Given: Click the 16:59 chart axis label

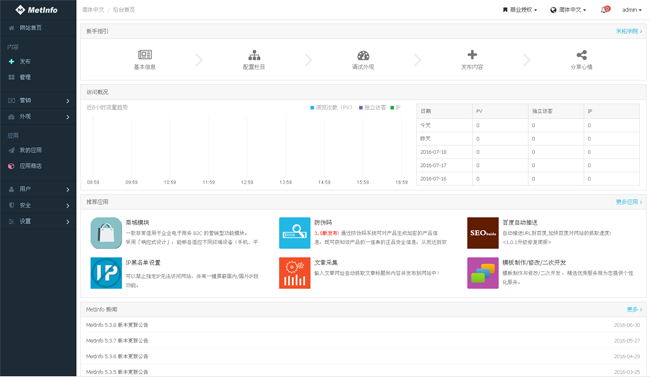Looking at the screenshot, I should [x=401, y=182].
